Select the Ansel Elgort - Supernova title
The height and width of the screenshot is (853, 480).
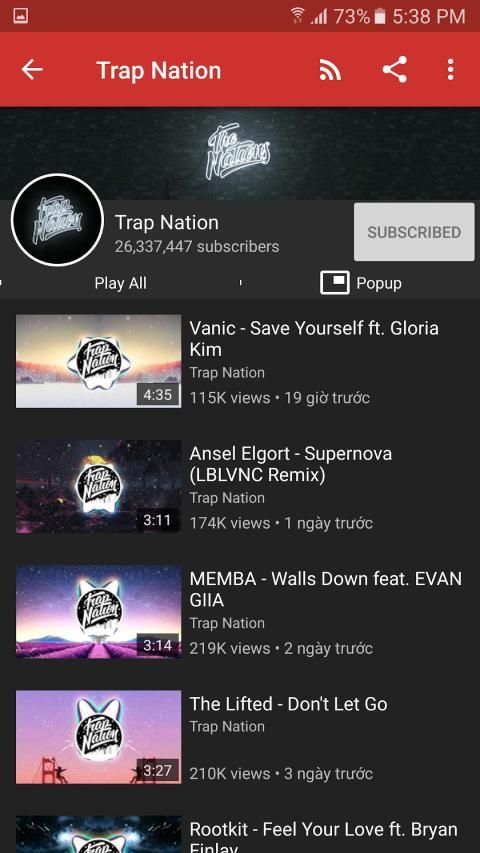point(291,464)
